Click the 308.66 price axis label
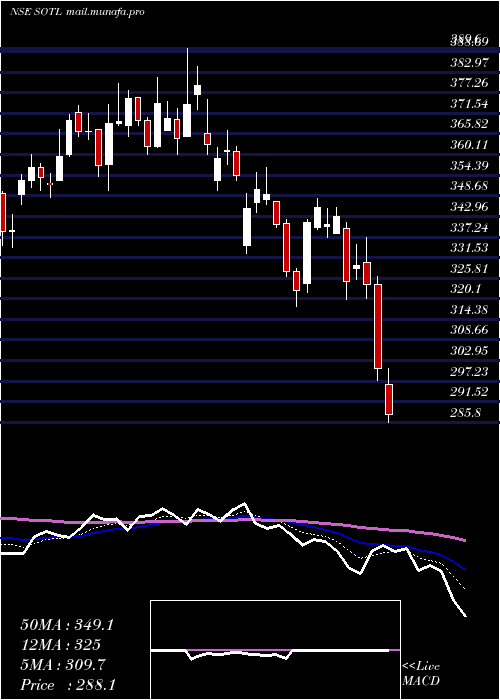Viewport: 500px width, 700px height. [469, 330]
